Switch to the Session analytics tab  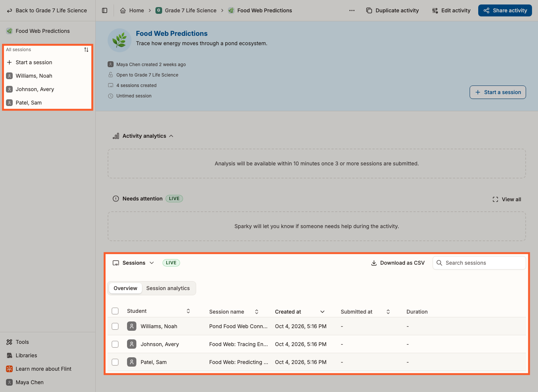click(x=168, y=288)
